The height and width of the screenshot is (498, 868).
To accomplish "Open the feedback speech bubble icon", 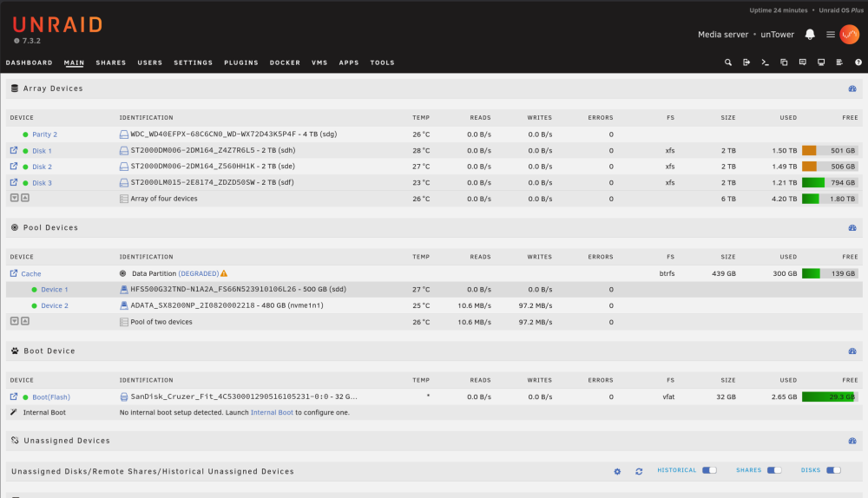I will pyautogui.click(x=802, y=62).
